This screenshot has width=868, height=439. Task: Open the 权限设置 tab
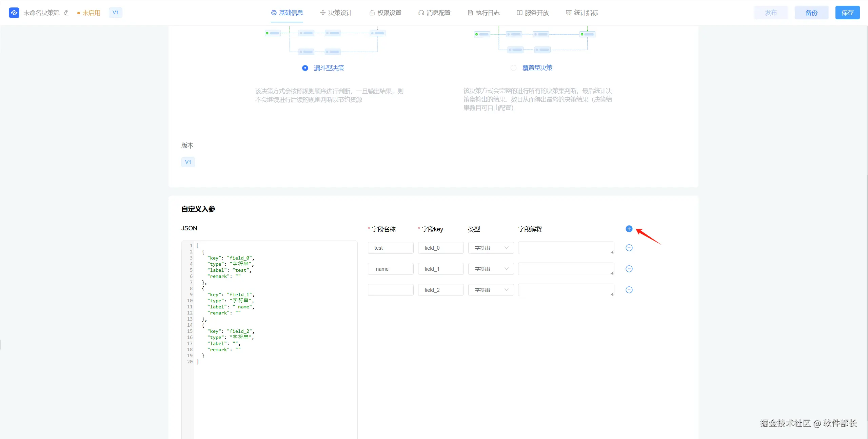click(x=385, y=13)
